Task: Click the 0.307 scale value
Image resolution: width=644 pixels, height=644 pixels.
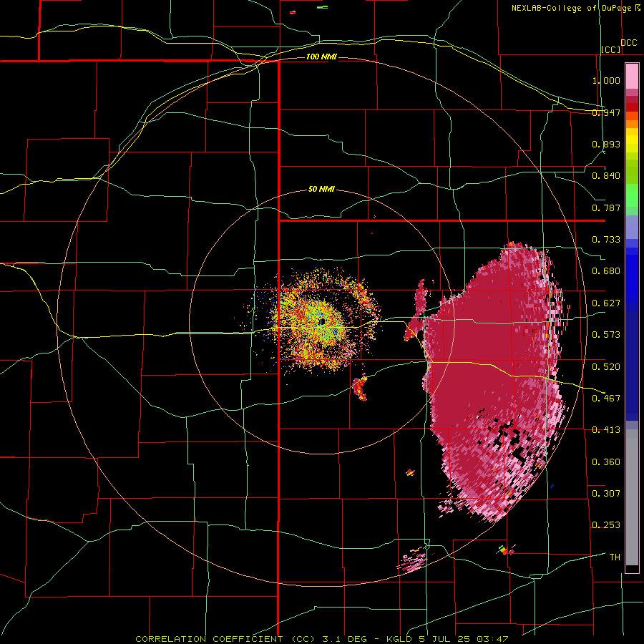Action: 606,493
